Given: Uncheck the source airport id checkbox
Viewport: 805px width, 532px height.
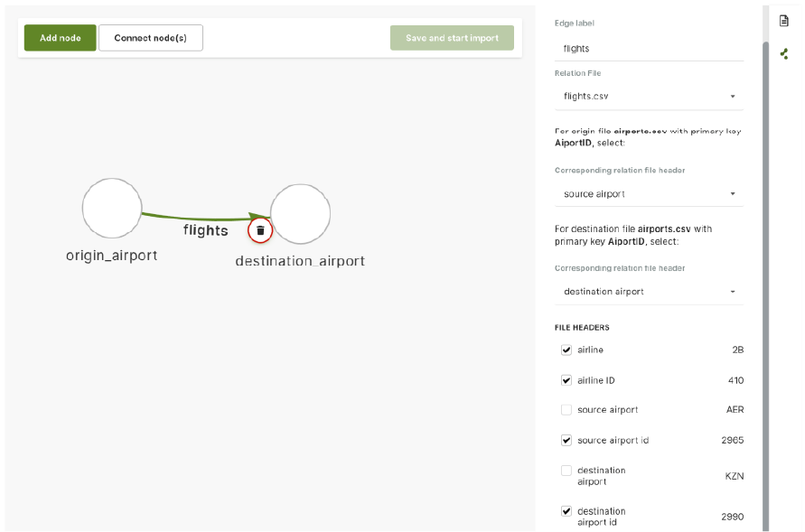Looking at the screenshot, I should tap(566, 440).
